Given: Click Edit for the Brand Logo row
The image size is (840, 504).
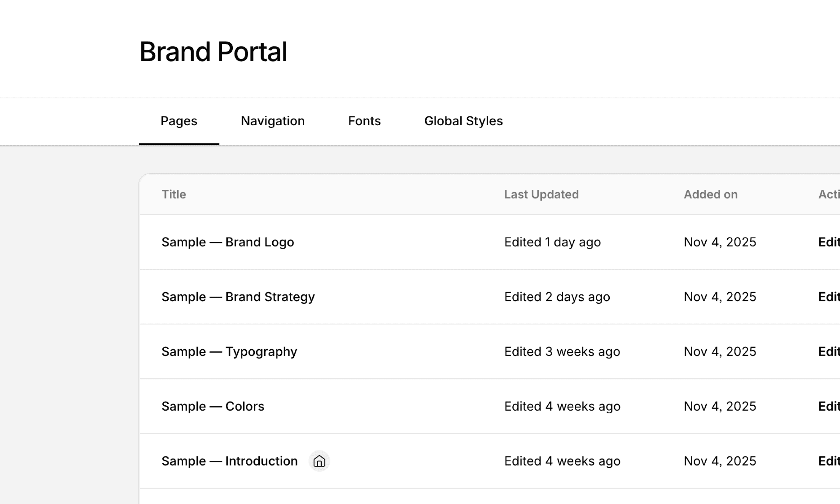Looking at the screenshot, I should coord(828,242).
